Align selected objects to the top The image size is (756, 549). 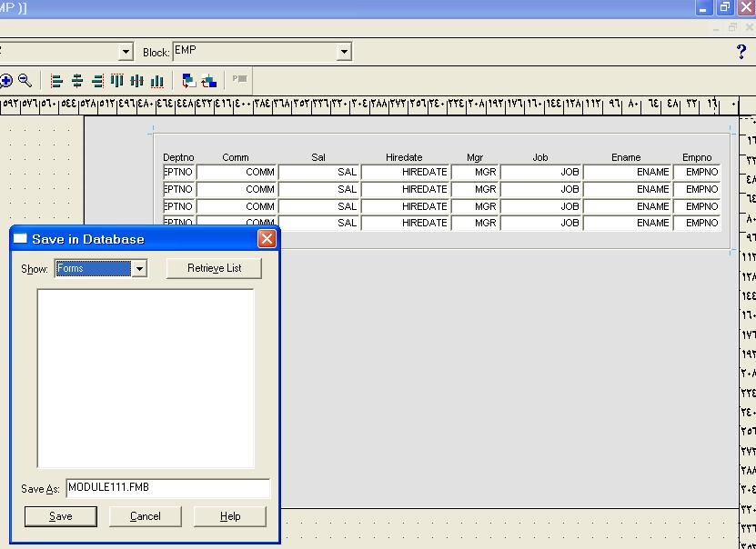pos(117,80)
